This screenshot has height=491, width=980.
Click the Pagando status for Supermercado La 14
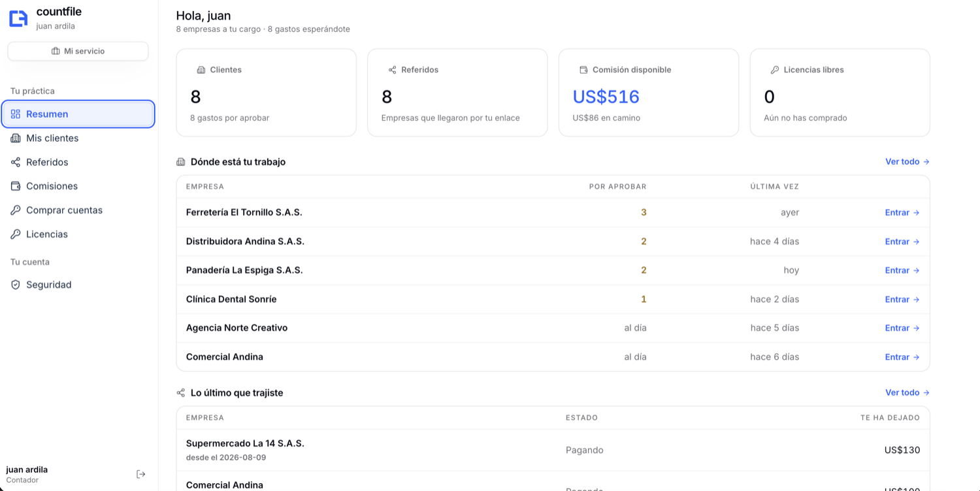click(x=585, y=451)
